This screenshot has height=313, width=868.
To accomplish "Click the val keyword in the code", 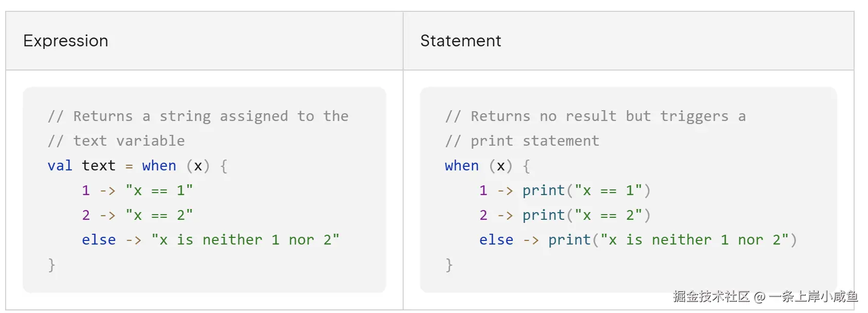I will coord(60,166).
